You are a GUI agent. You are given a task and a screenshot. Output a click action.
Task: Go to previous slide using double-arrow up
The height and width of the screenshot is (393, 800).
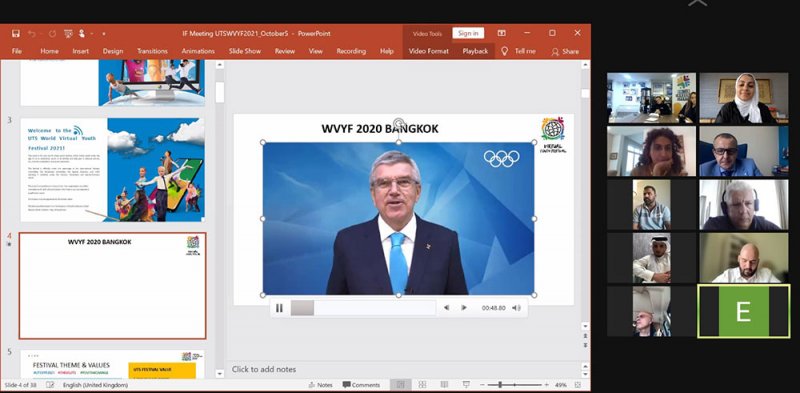pyautogui.click(x=585, y=336)
